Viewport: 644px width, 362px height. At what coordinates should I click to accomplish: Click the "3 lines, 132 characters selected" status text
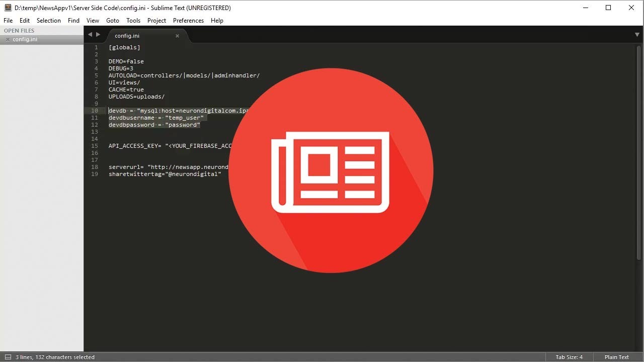pyautogui.click(x=55, y=357)
